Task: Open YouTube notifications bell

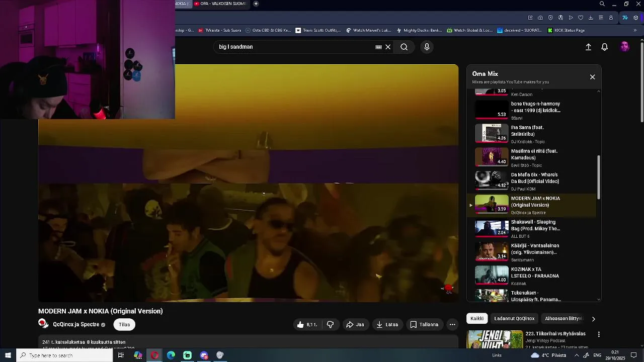Action: [605, 47]
